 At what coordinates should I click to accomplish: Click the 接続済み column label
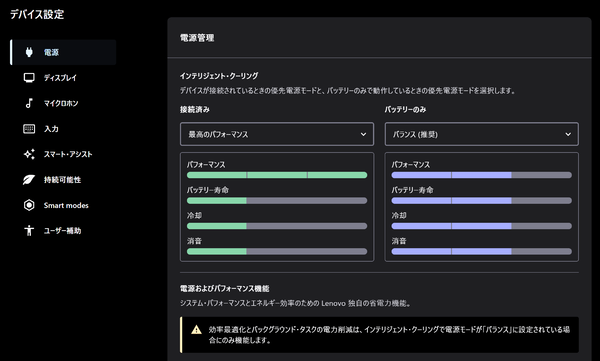pyautogui.click(x=195, y=109)
